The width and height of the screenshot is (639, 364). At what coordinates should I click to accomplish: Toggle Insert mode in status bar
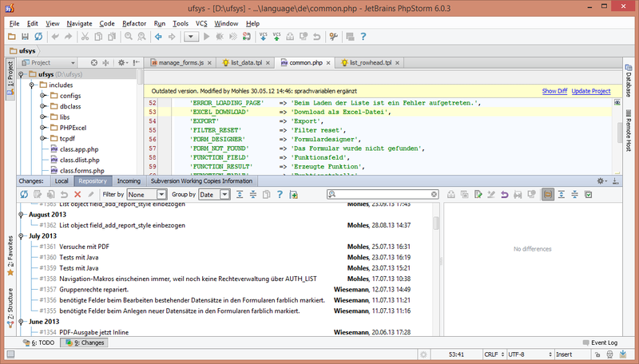click(x=564, y=354)
